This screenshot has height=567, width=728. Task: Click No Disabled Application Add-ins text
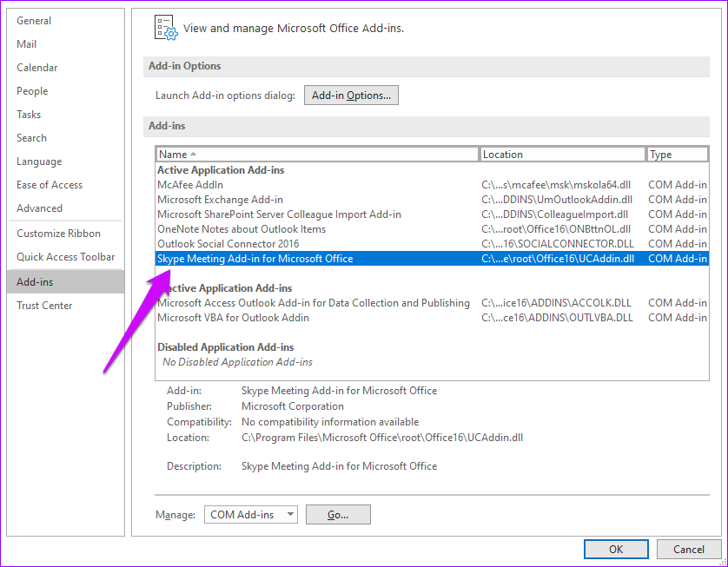pyautogui.click(x=237, y=362)
